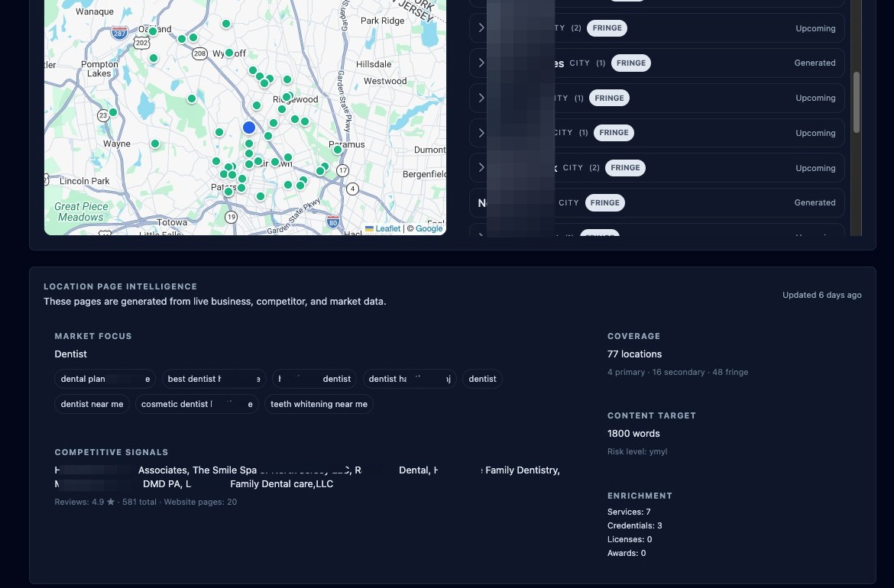Open the Google attribution link
The image size is (894, 588).
[429, 228]
